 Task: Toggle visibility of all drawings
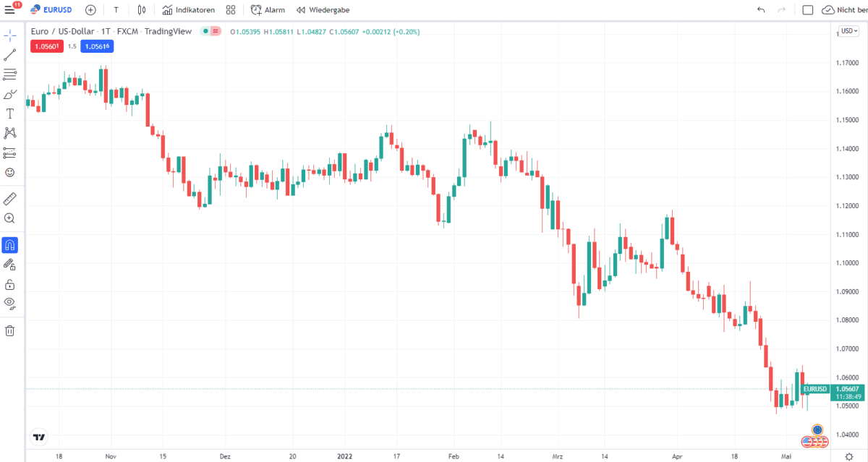coord(9,304)
